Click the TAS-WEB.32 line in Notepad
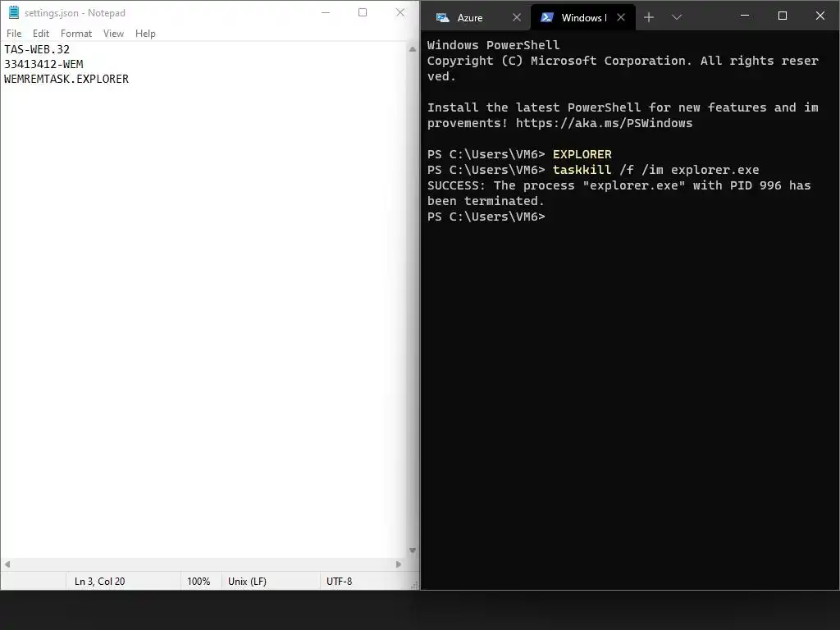 [x=37, y=49]
